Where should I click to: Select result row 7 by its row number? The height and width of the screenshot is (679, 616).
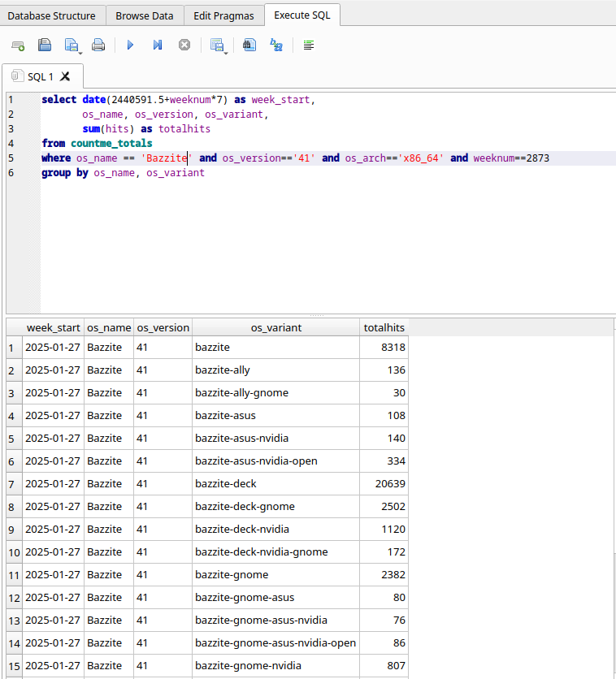[11, 484]
